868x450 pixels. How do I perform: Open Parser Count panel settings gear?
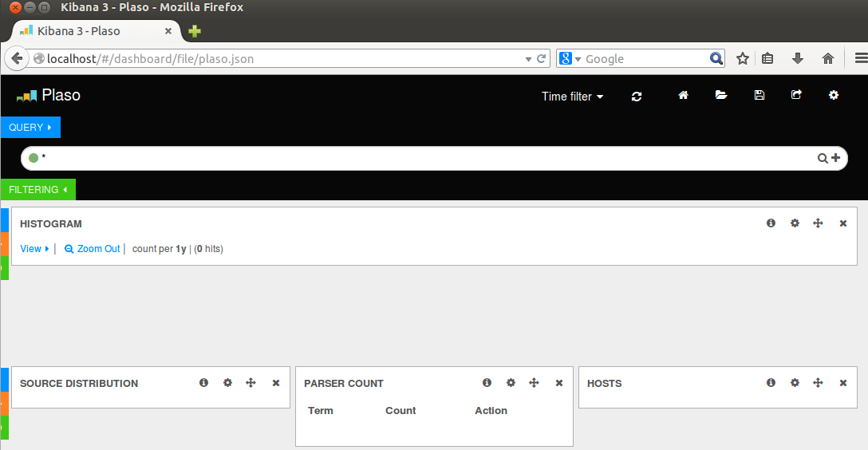click(x=511, y=382)
